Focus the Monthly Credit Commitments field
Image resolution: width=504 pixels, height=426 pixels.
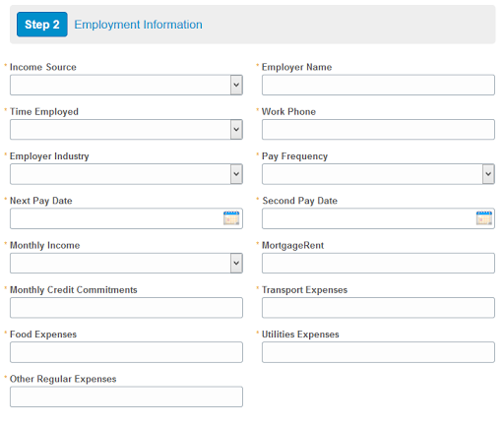click(x=126, y=308)
